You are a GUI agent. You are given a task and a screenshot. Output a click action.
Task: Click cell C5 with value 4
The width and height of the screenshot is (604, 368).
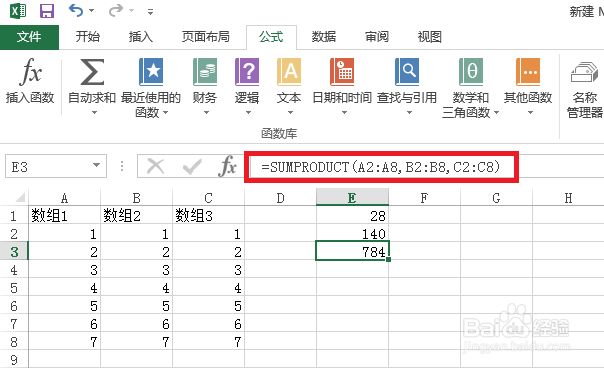pos(208,287)
